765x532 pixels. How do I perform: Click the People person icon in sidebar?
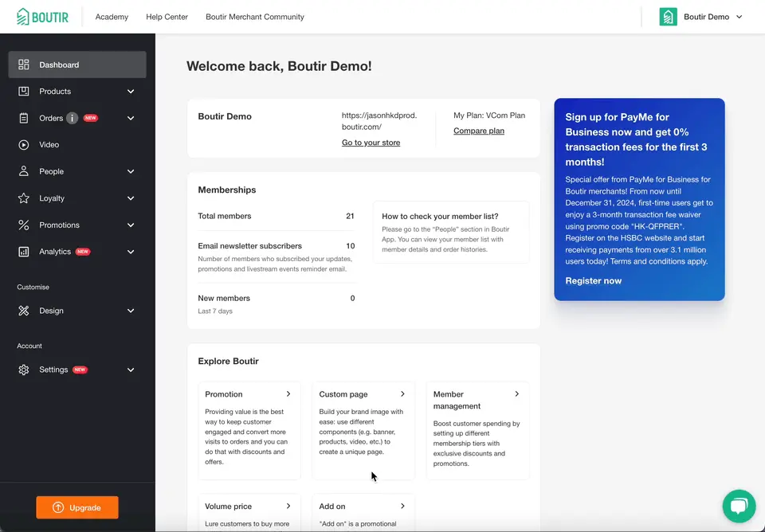coord(23,171)
